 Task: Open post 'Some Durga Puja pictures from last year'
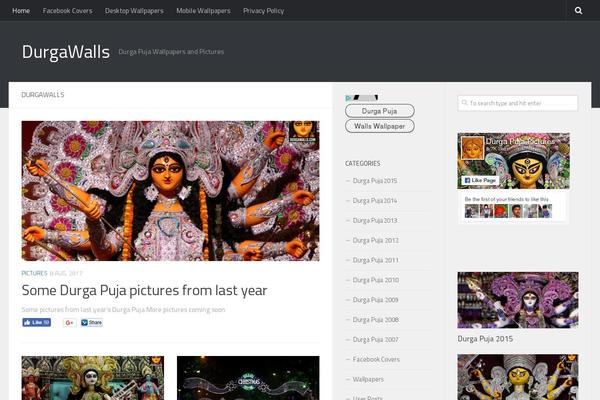tap(144, 291)
